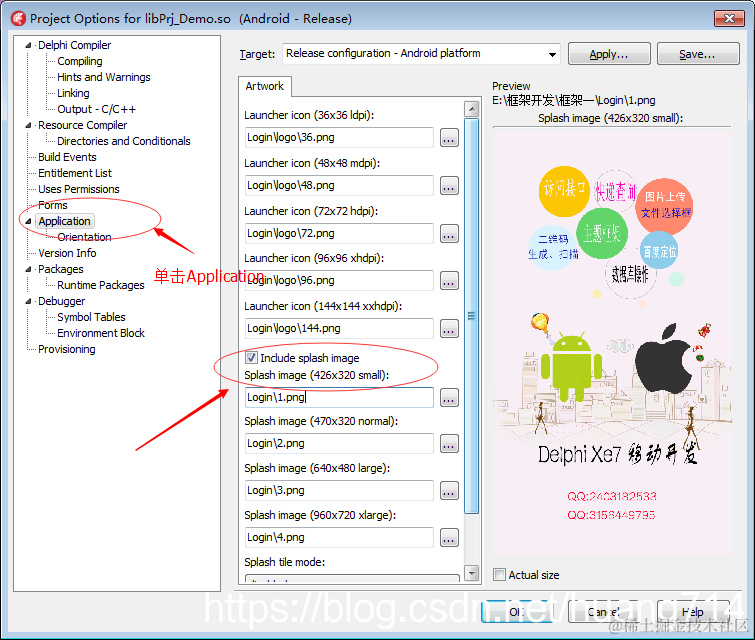Select the Application tree item
The height and width of the screenshot is (640, 755).
[65, 221]
